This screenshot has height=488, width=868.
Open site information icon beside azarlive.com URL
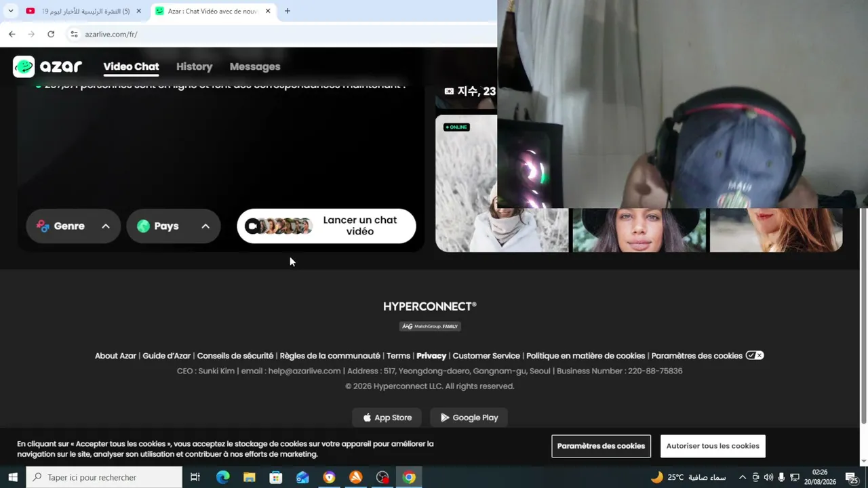[x=74, y=34]
